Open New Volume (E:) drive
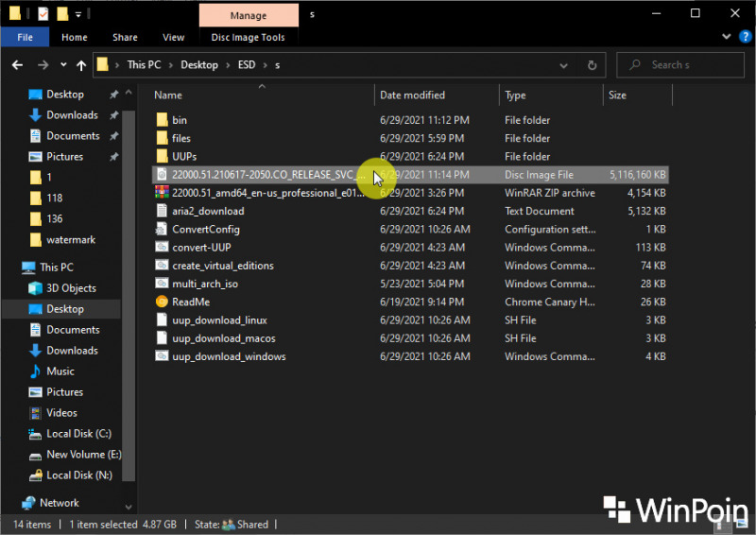756x535 pixels. (x=83, y=455)
